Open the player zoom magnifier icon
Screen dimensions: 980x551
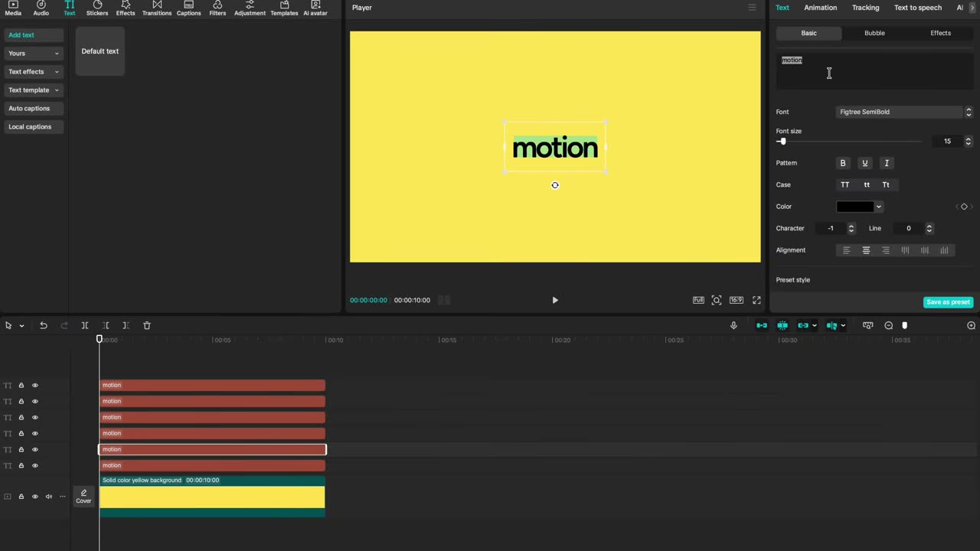[717, 300]
